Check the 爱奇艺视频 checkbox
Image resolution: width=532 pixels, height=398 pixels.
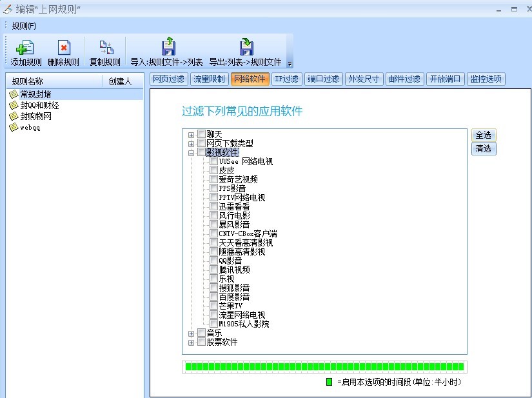[213, 179]
